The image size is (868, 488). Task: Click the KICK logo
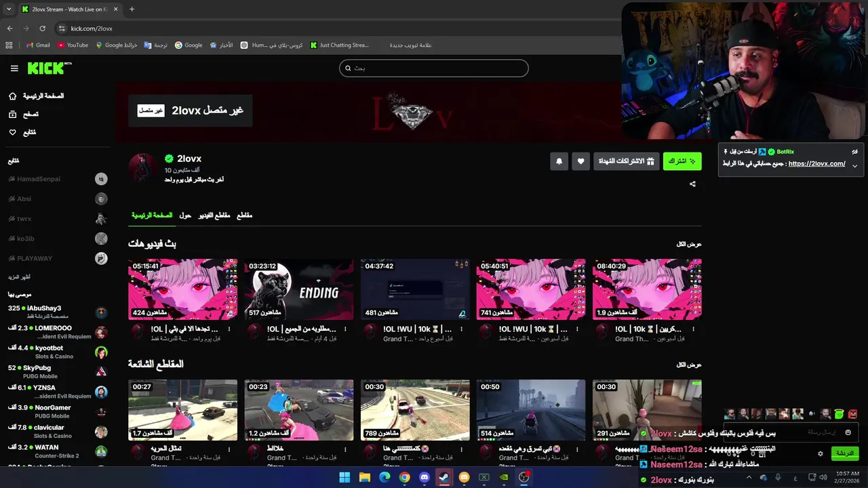[x=50, y=68]
